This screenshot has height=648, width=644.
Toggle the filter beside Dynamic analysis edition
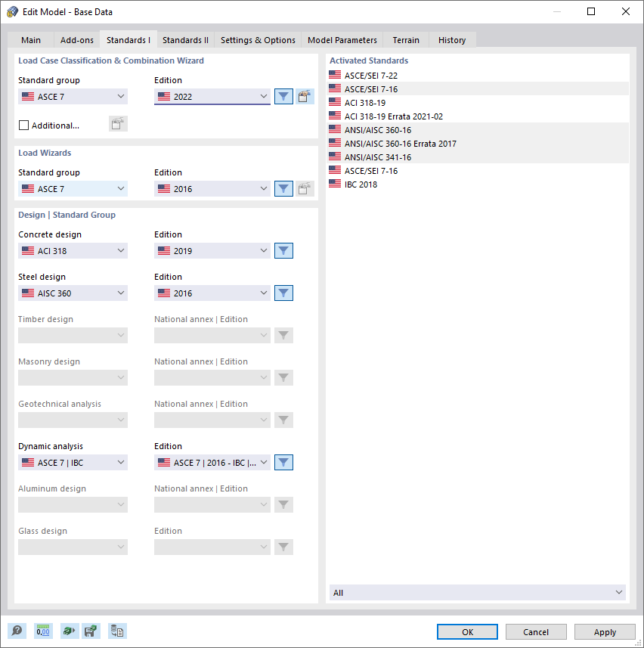click(283, 462)
